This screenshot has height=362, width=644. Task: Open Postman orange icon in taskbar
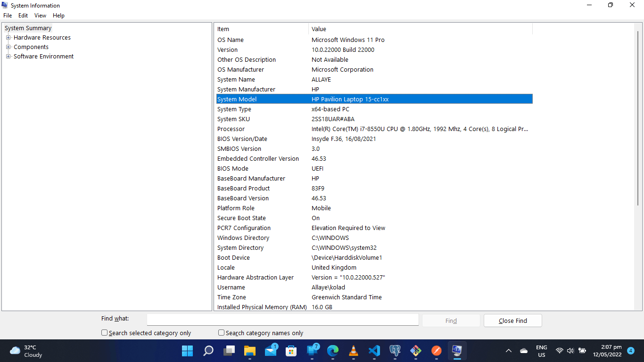click(437, 351)
